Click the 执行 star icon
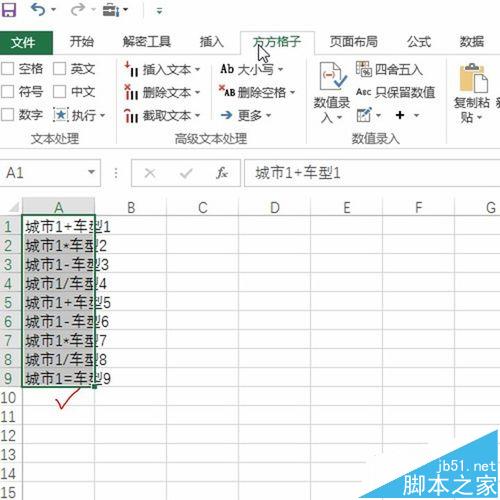 coord(61,115)
